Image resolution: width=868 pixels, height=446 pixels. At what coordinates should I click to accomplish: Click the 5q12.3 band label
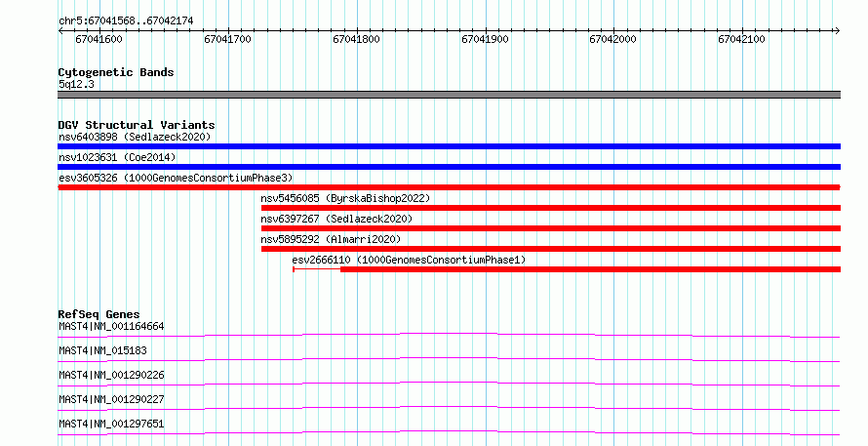[76, 85]
